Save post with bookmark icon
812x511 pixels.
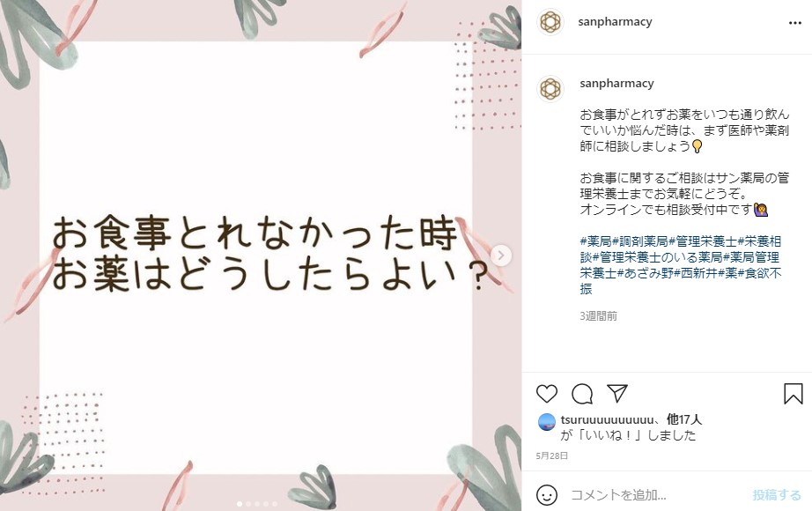click(x=793, y=394)
